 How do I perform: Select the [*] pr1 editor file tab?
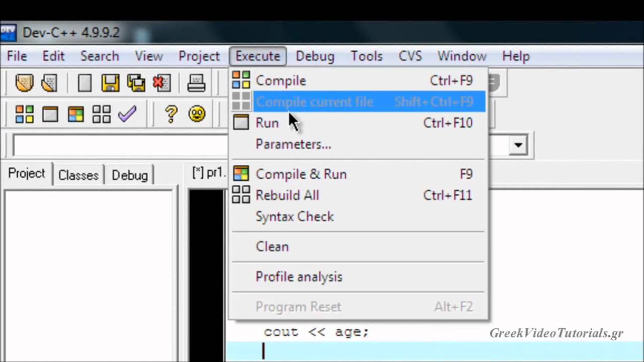pos(208,173)
